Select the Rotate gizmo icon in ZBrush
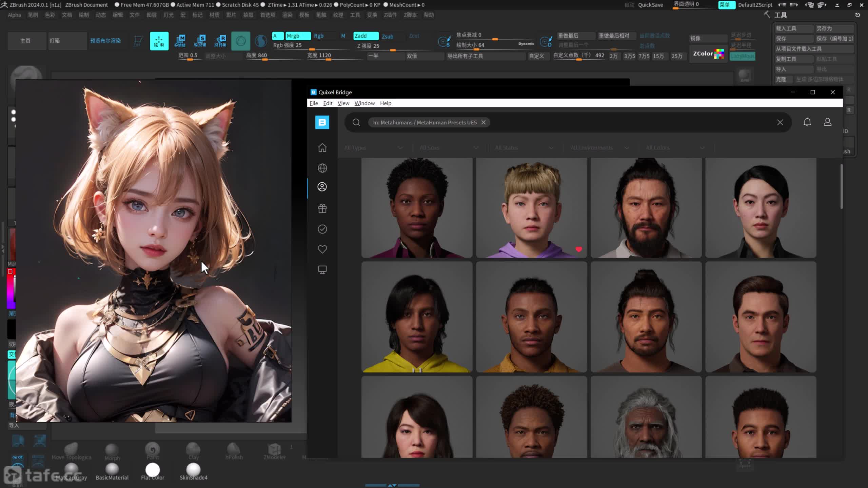 [x=220, y=41]
